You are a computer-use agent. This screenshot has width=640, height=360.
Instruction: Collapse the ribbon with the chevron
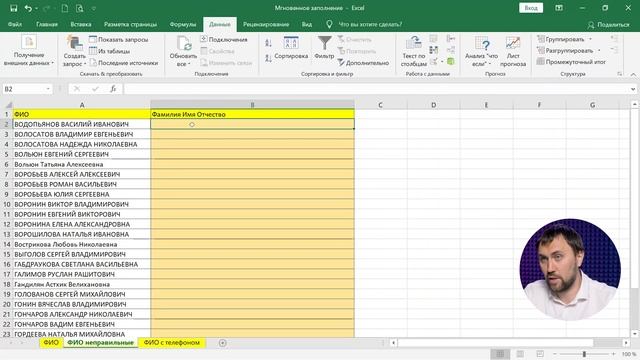click(x=633, y=74)
